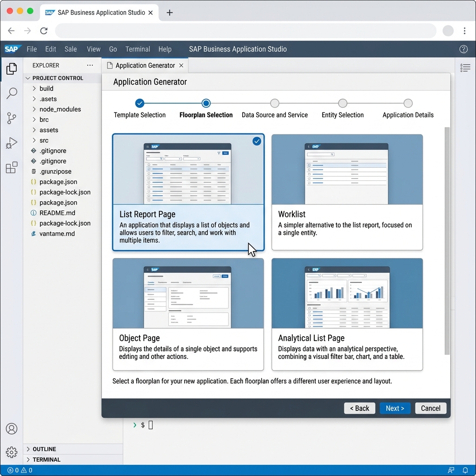Click the Cancel button
This screenshot has width=476, height=476.
coord(430,408)
